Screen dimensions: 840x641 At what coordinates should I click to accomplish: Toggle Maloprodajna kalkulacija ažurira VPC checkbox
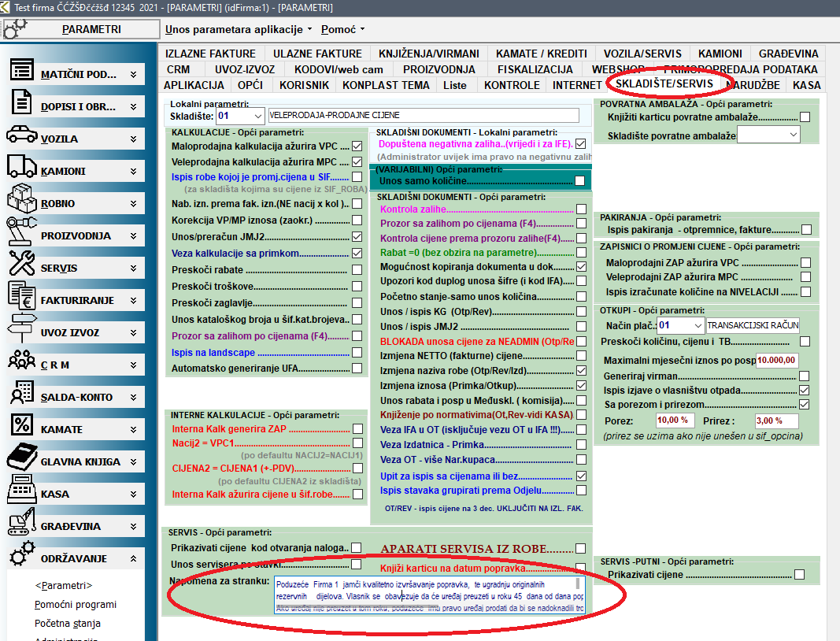coord(357,146)
